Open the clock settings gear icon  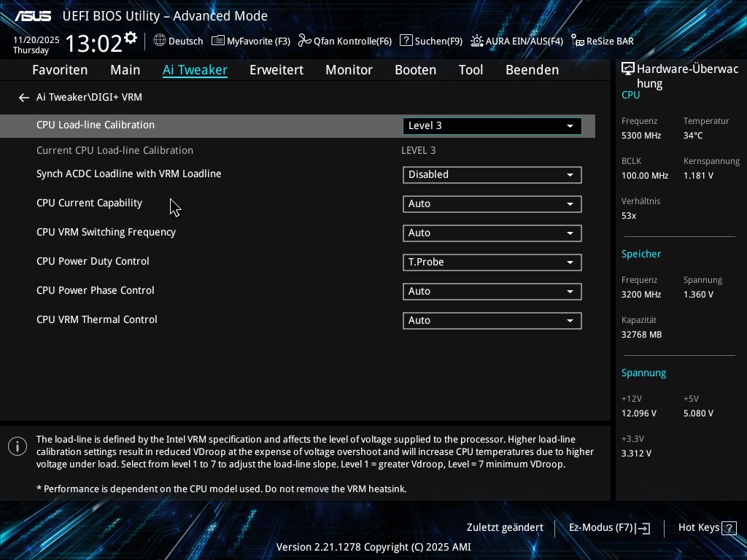click(131, 38)
